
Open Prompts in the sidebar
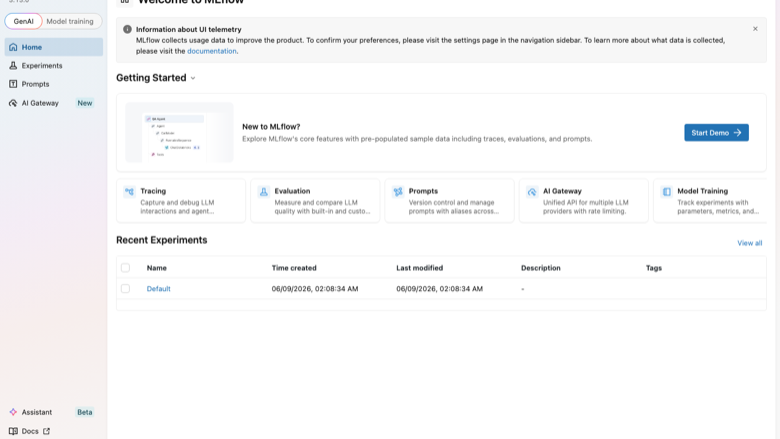[x=54, y=84]
